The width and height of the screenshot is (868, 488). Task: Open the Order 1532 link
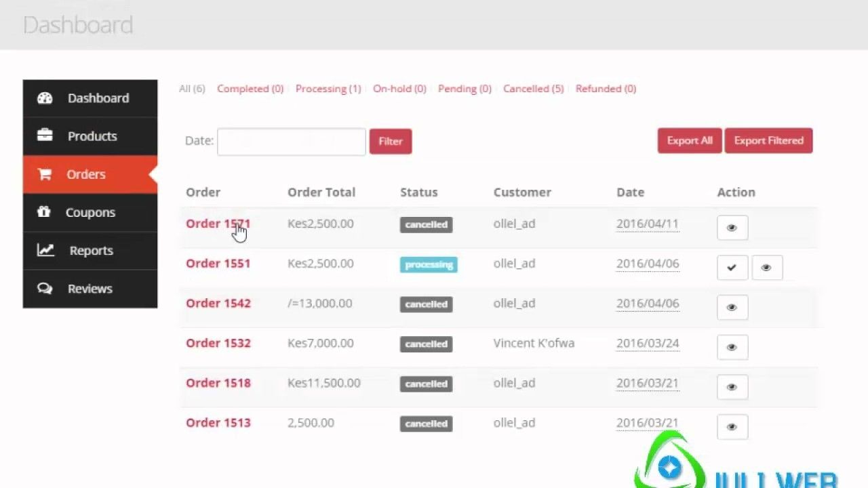tap(218, 343)
